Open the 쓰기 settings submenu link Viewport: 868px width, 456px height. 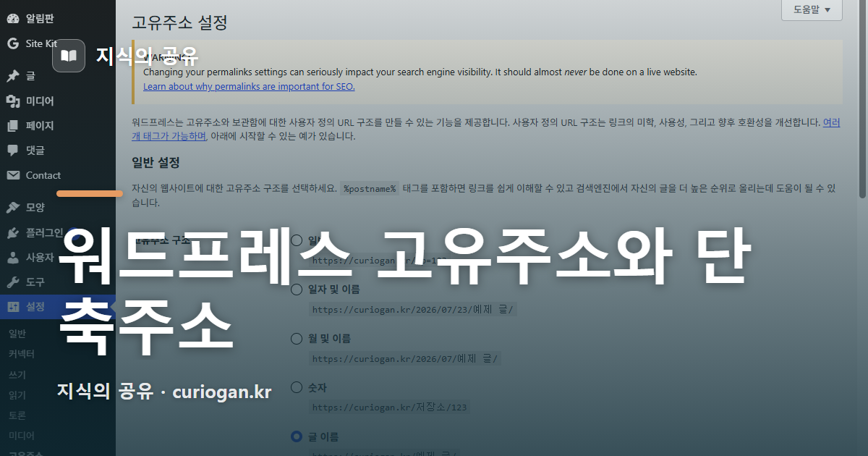click(x=17, y=375)
